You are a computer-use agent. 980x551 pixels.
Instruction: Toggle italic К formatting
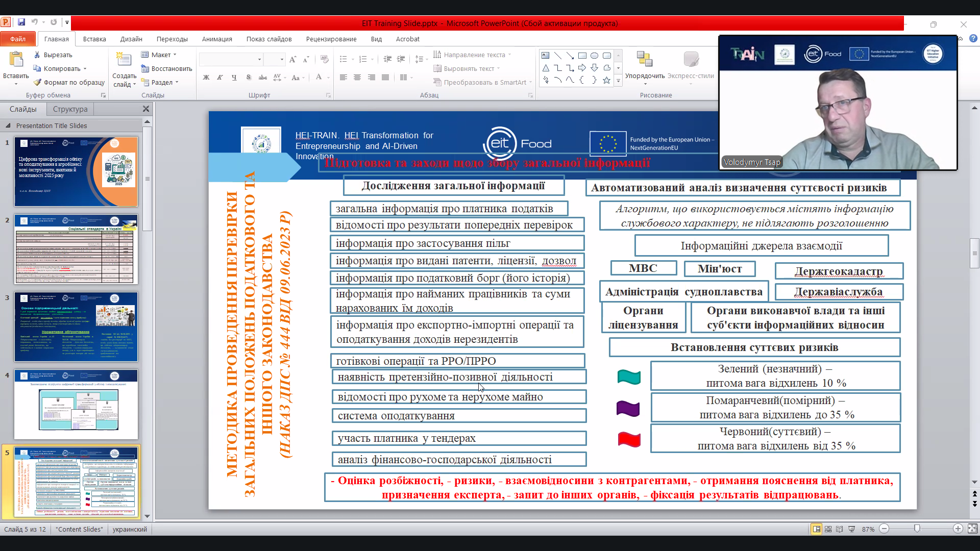click(220, 78)
